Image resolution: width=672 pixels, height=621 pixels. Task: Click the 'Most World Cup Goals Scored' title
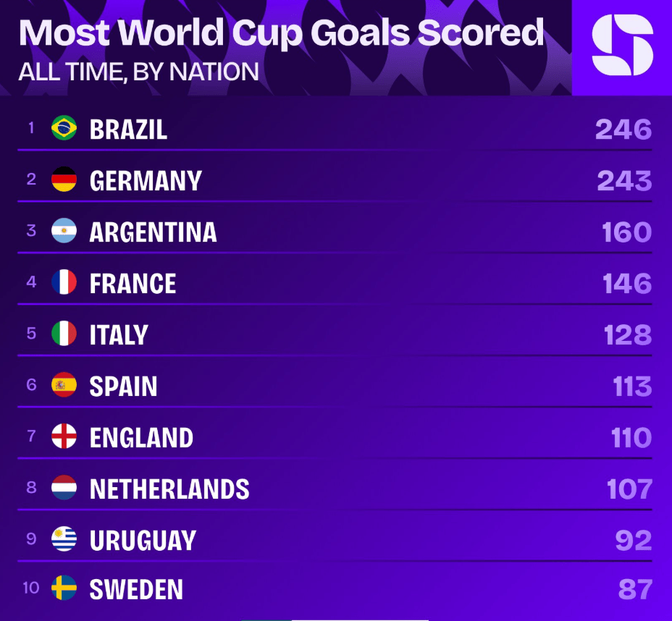[282, 33]
